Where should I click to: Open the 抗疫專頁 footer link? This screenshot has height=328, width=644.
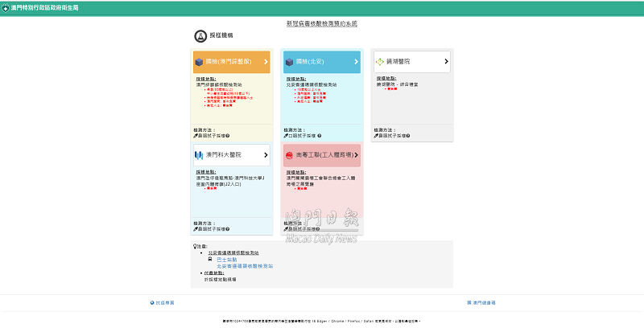164,302
